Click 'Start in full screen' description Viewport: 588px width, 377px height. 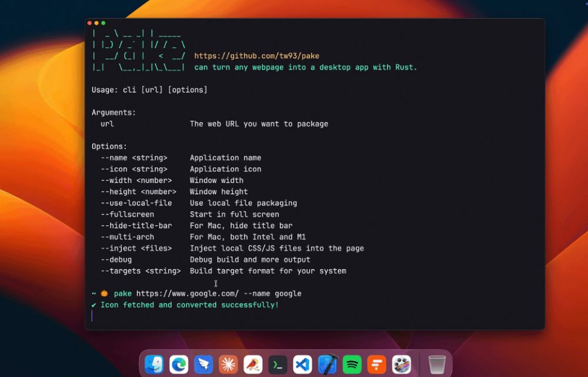[235, 214]
